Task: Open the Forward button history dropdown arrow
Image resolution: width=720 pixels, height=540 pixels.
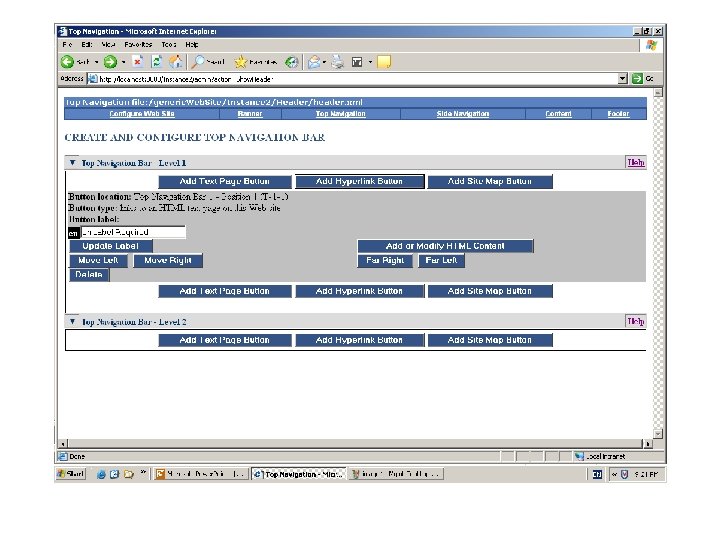Action: [x=124, y=62]
